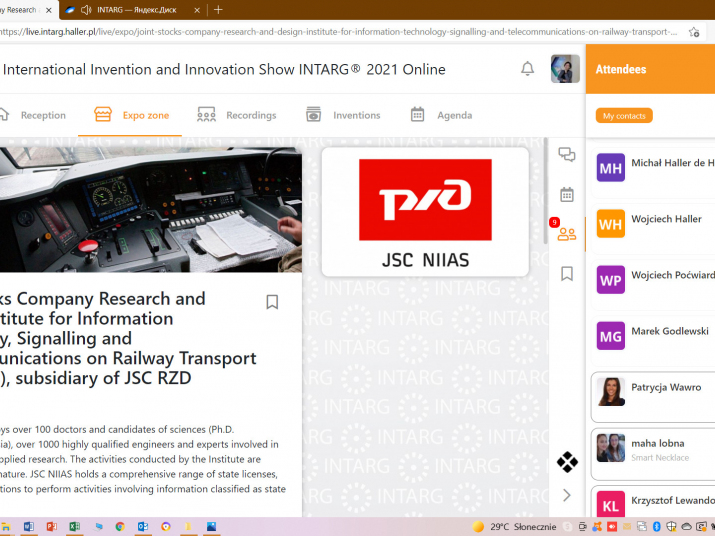
Task: Toggle the My contacts filter
Action: [624, 116]
